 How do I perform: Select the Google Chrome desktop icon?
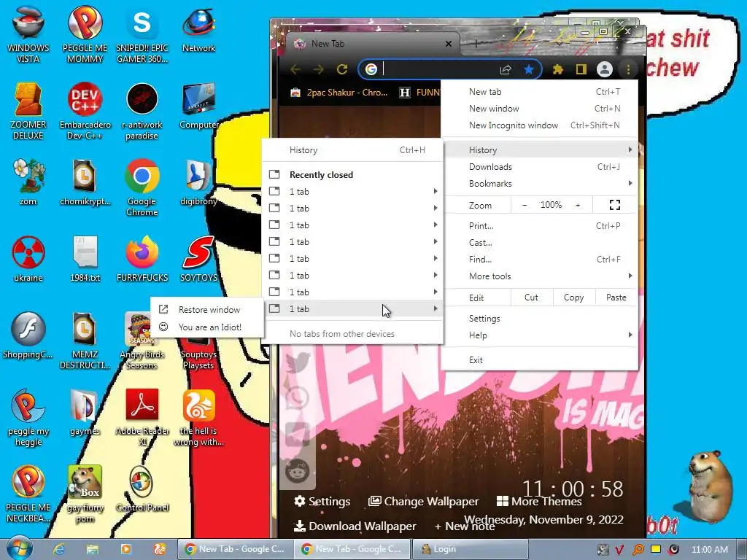click(x=142, y=187)
